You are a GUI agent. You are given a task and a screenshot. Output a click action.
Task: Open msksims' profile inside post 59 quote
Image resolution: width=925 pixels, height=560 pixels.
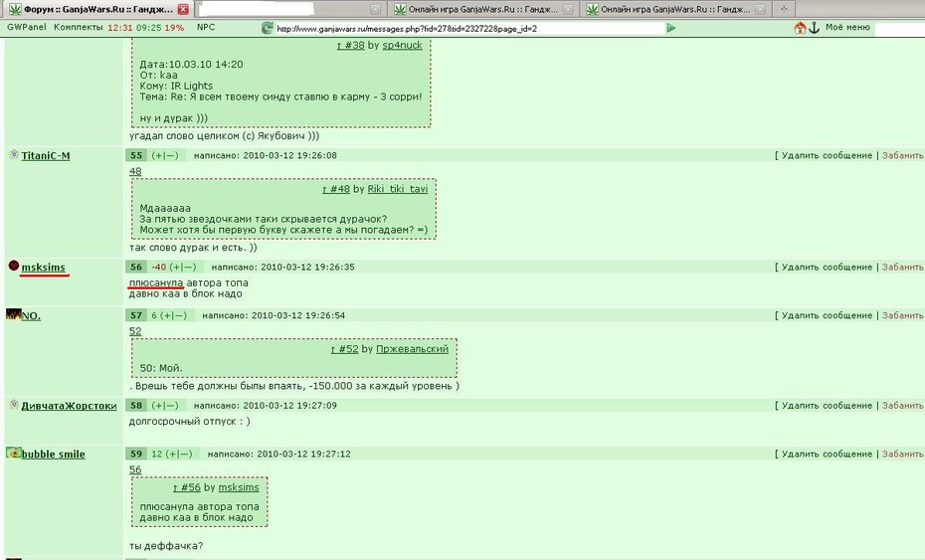click(x=239, y=487)
